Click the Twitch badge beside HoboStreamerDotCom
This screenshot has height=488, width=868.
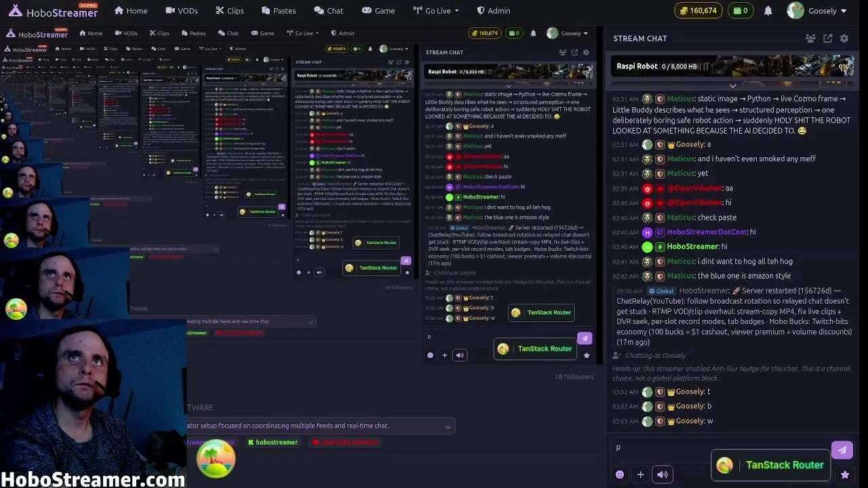(660, 232)
